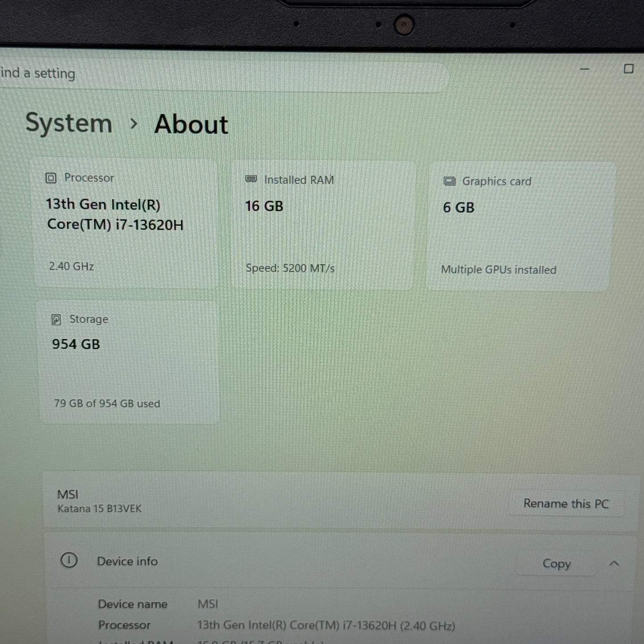Select the '954 GB' storage value
This screenshot has height=644, width=644.
click(x=76, y=344)
